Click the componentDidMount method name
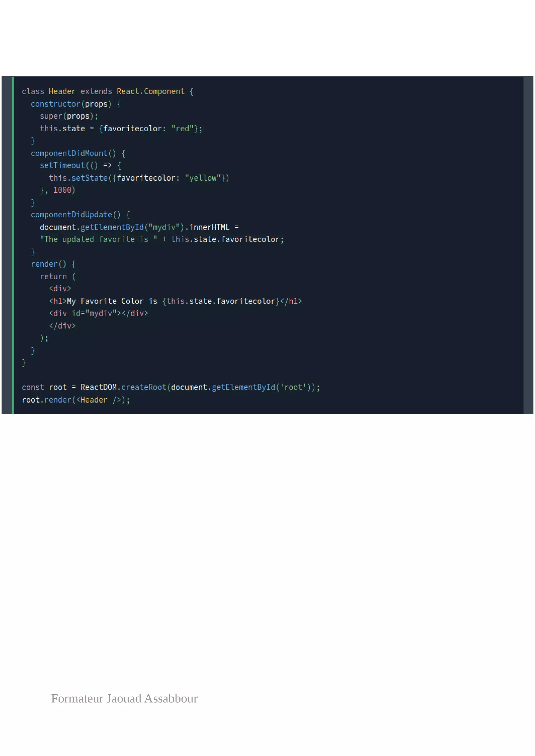This screenshot has height=756, width=535. (x=69, y=153)
